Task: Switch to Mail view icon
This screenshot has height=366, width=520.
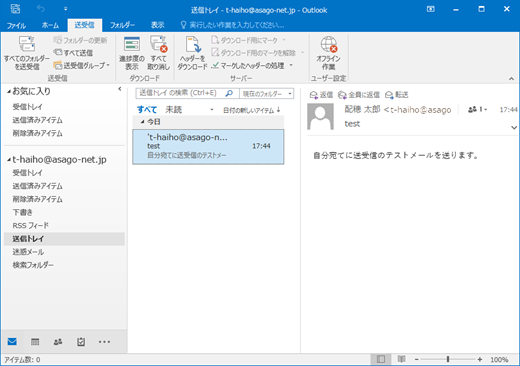Action: tap(12, 342)
